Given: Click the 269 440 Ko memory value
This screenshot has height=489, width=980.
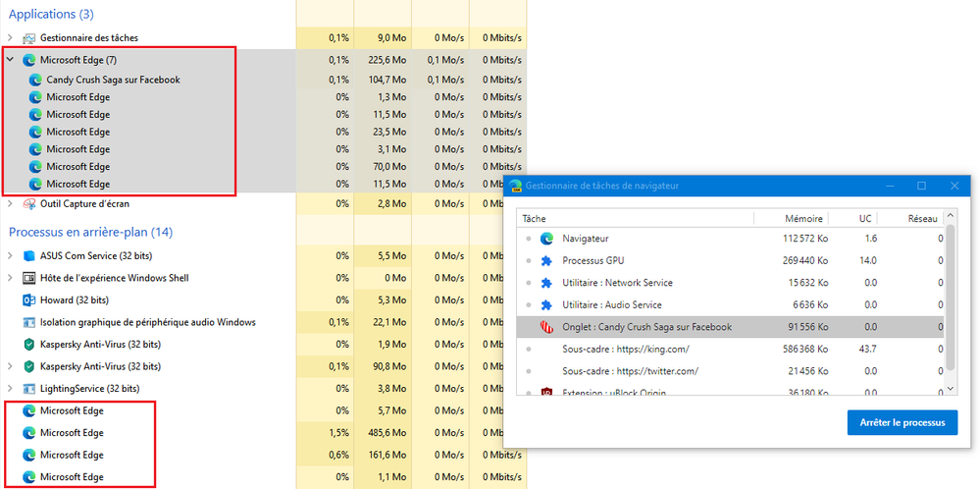Looking at the screenshot, I should tap(805, 261).
